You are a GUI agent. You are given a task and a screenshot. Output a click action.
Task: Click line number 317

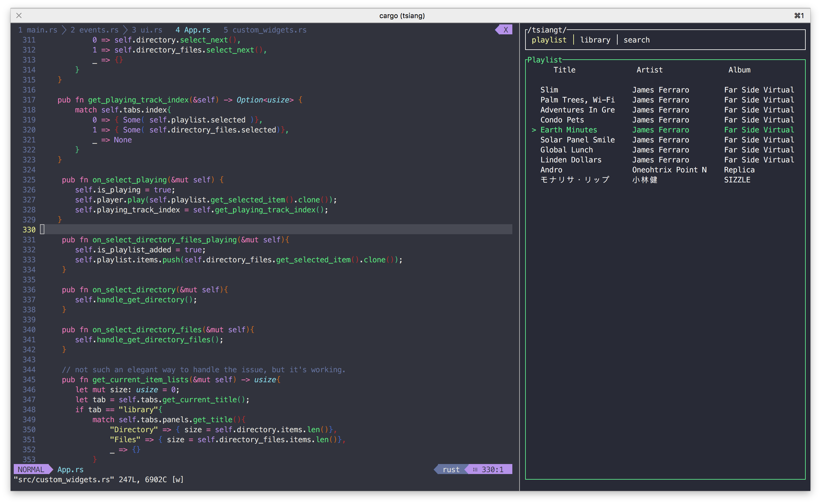29,100
